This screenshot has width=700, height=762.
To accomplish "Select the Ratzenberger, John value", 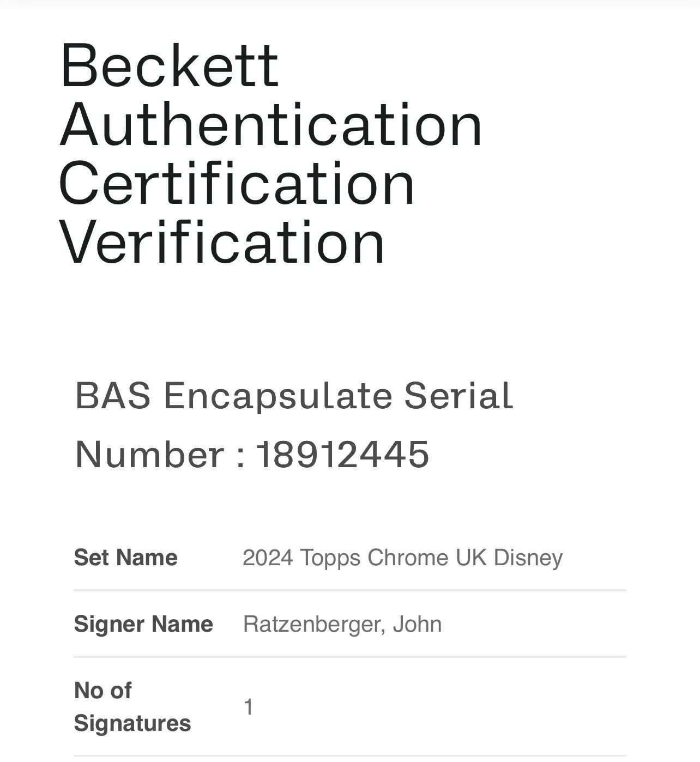I will tap(342, 625).
